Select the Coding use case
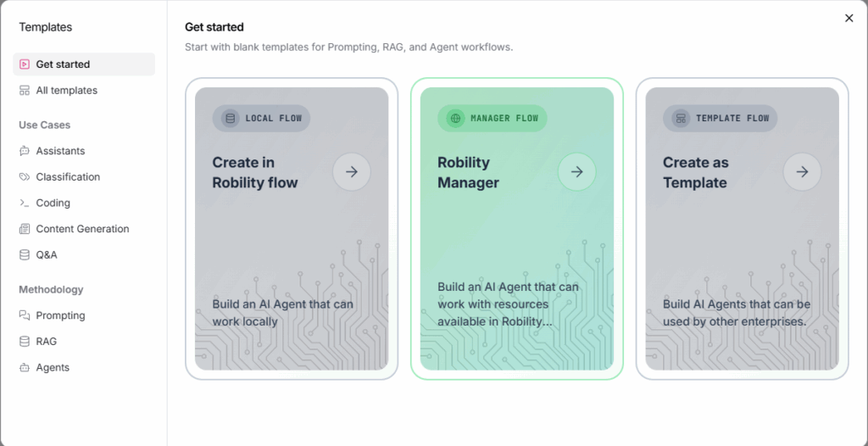The height and width of the screenshot is (446, 868). (53, 203)
